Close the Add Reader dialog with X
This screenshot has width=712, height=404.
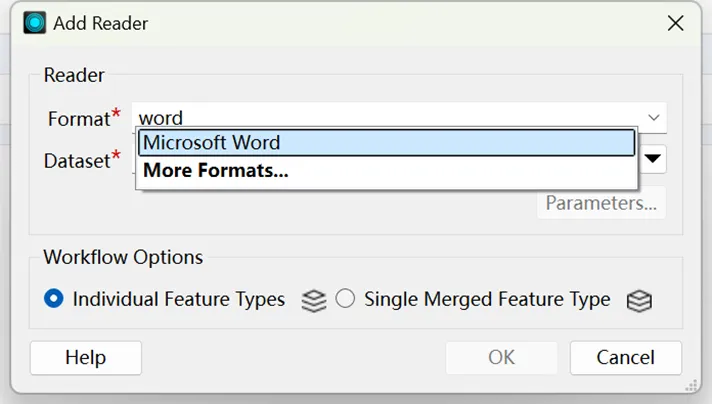[x=676, y=23]
